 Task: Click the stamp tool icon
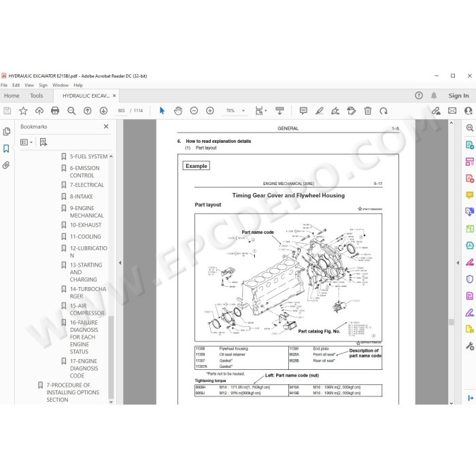(x=352, y=111)
